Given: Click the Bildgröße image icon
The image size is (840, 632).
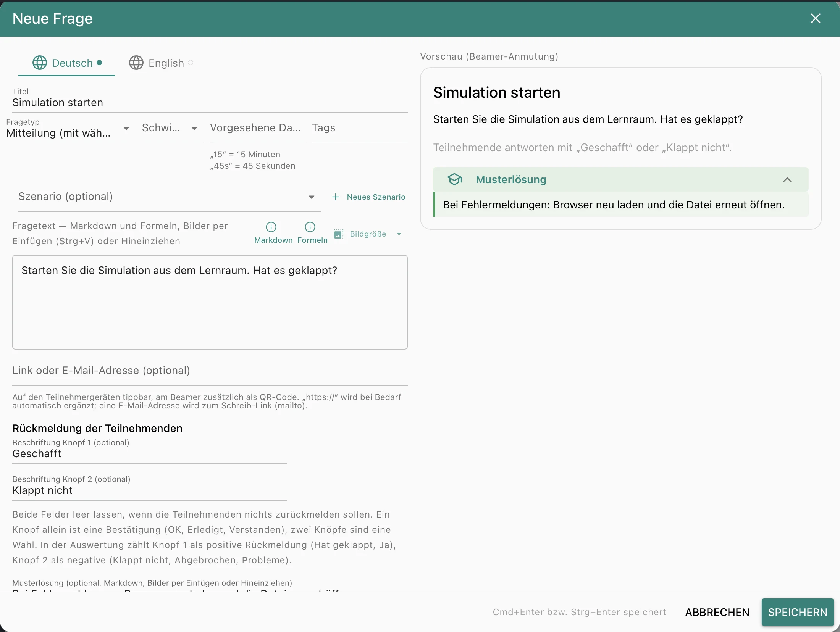Looking at the screenshot, I should [x=338, y=234].
